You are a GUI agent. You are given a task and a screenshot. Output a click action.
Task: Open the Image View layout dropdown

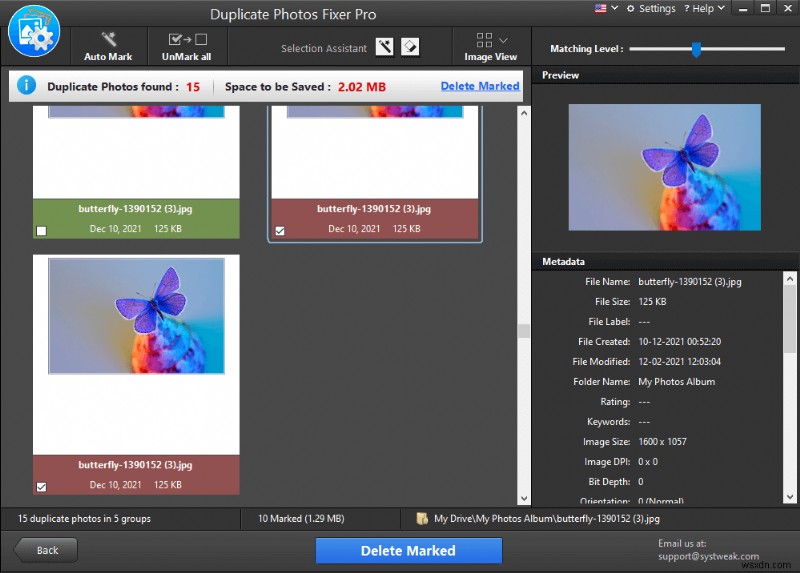point(504,40)
